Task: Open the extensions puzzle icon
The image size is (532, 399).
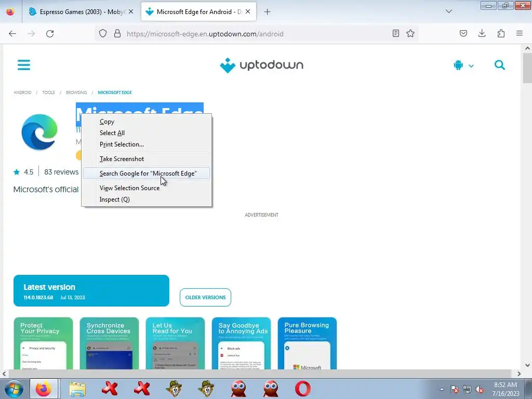Action: pyautogui.click(x=501, y=34)
